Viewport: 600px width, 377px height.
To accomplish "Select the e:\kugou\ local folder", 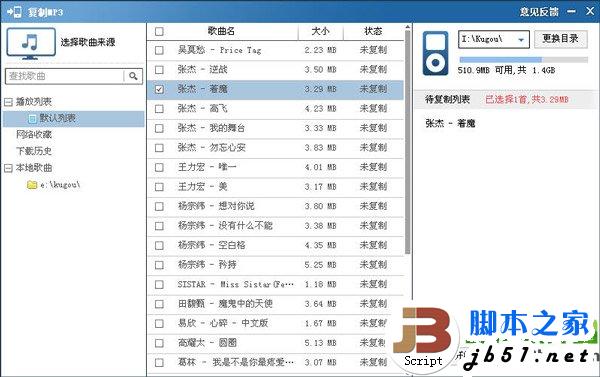I will click(x=60, y=185).
